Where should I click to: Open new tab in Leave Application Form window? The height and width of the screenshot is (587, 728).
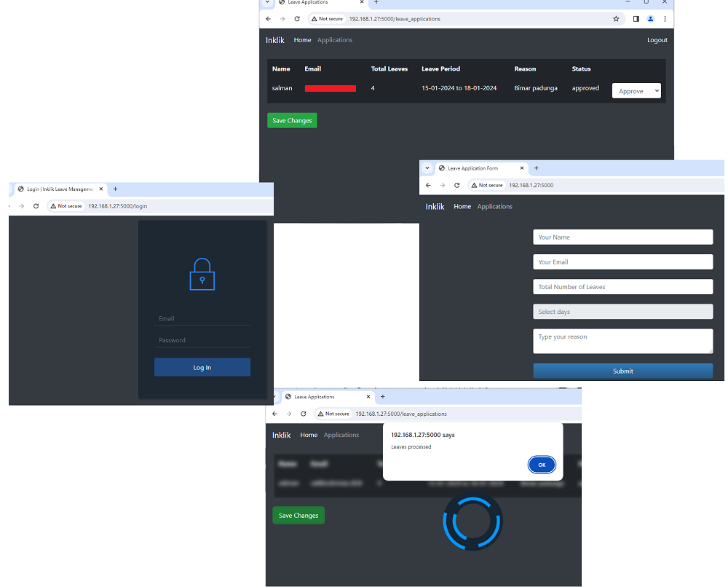pos(537,168)
